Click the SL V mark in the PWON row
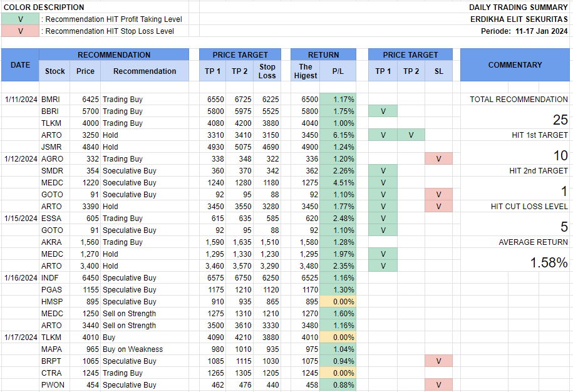The height and width of the screenshot is (392, 573). click(438, 385)
